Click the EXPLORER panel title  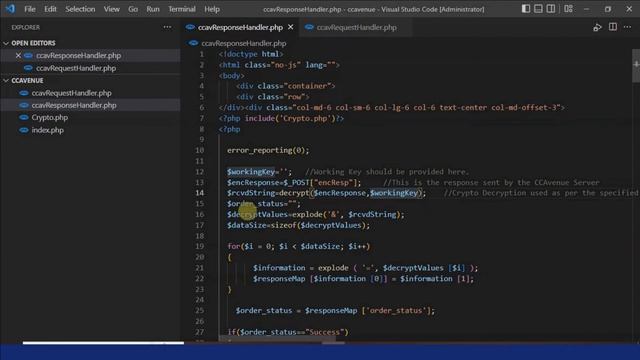25,27
